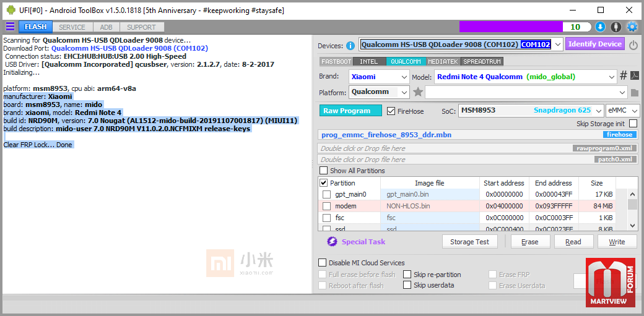This screenshot has width=644, height=316.
Task: Enable Disable MI Cloud Services checkbox
Action: 323,263
